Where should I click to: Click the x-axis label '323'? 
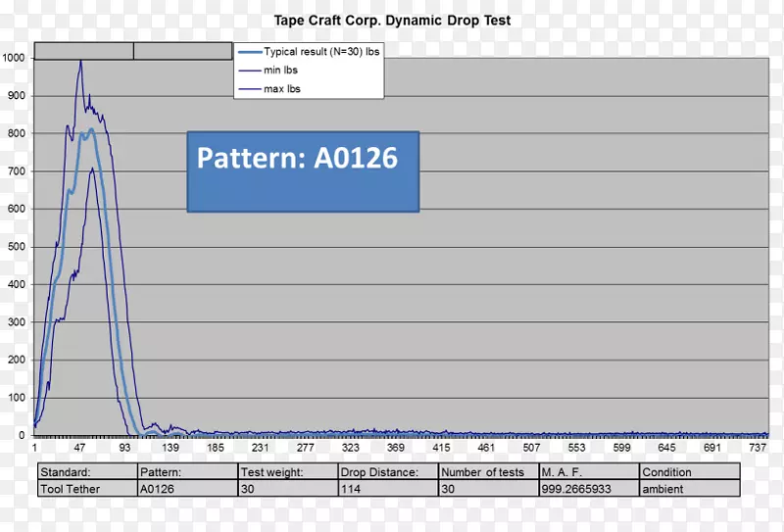point(351,448)
